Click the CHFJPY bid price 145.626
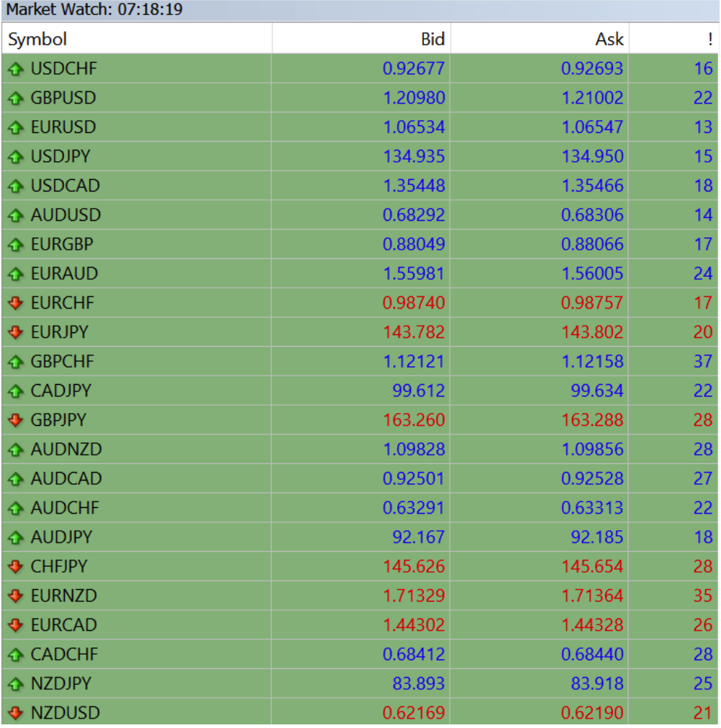This screenshot has width=721, height=728. point(414,566)
